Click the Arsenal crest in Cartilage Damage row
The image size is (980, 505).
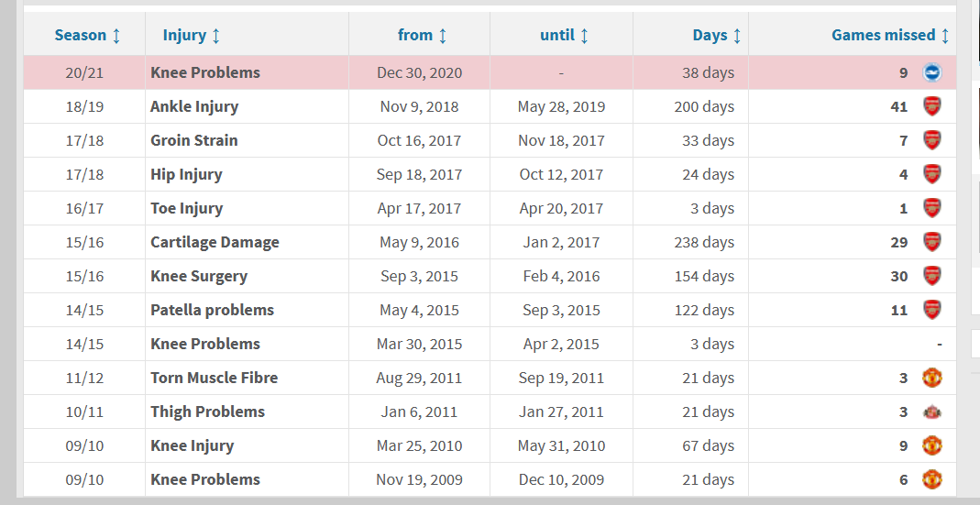click(x=931, y=242)
